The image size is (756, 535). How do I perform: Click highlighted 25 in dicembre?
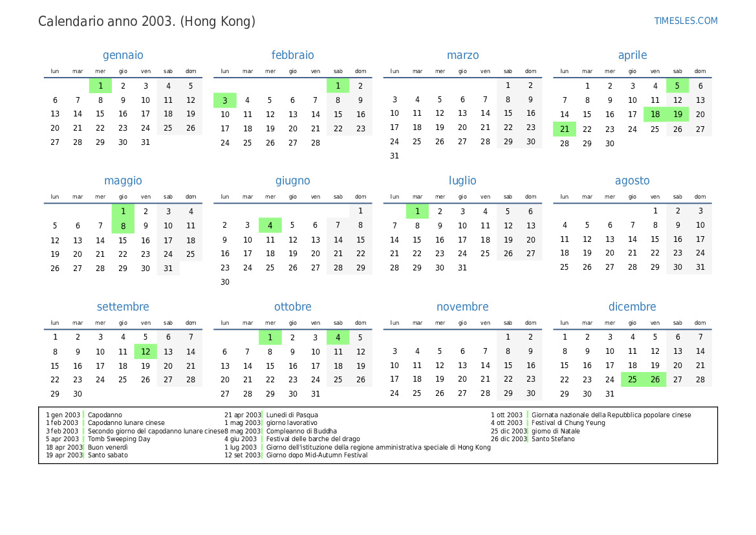click(632, 380)
